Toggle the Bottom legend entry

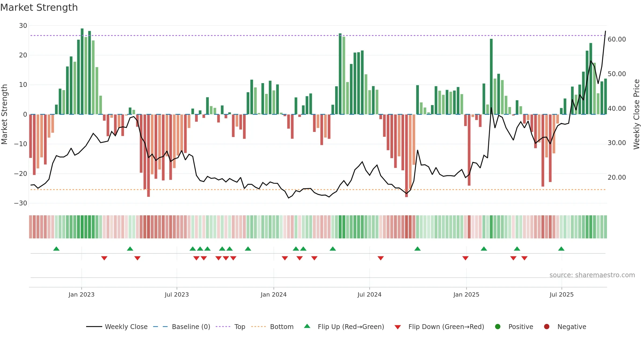272,327
